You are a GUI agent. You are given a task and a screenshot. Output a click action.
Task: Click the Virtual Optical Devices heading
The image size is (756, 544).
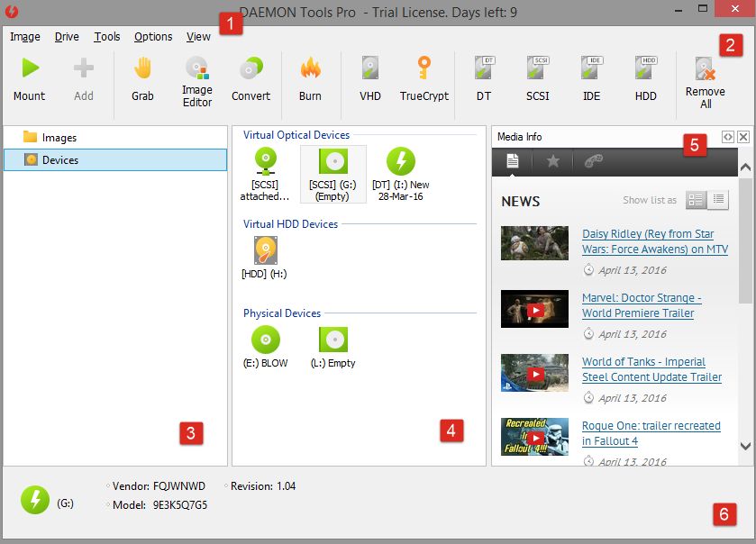296,135
